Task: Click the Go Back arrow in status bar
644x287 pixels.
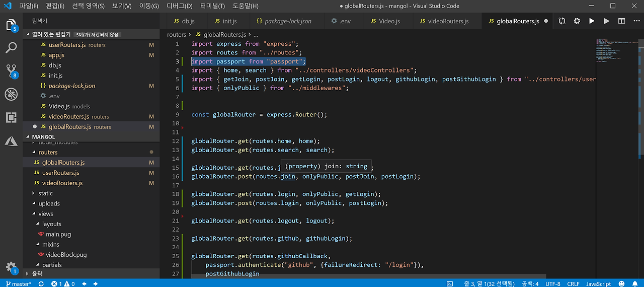Action: click(x=84, y=283)
